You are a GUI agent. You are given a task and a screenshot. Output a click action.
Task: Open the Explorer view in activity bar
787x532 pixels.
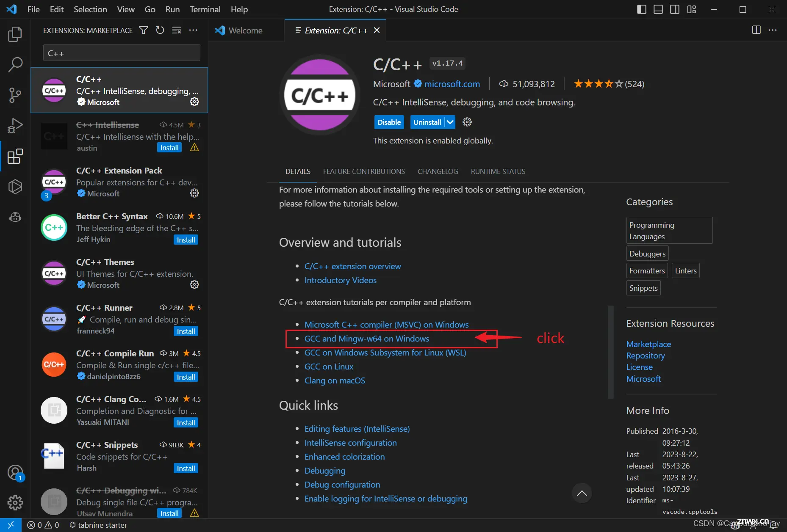pos(15,34)
